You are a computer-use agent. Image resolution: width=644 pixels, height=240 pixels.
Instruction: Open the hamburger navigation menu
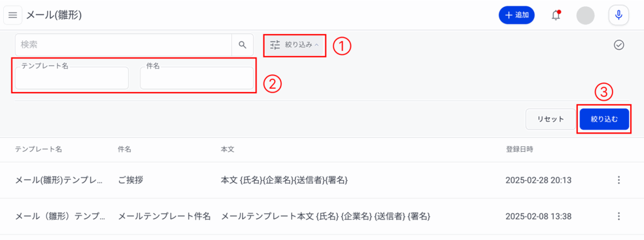coord(13,15)
